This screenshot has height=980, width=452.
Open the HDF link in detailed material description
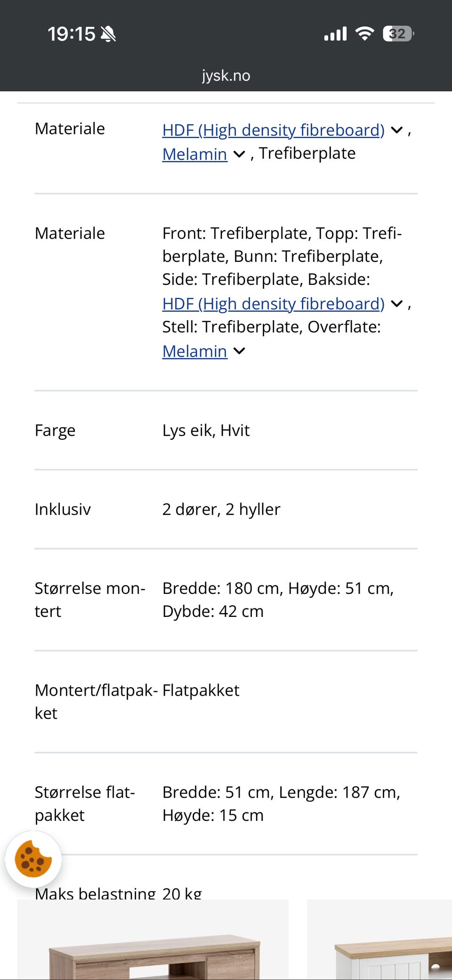[273, 303]
